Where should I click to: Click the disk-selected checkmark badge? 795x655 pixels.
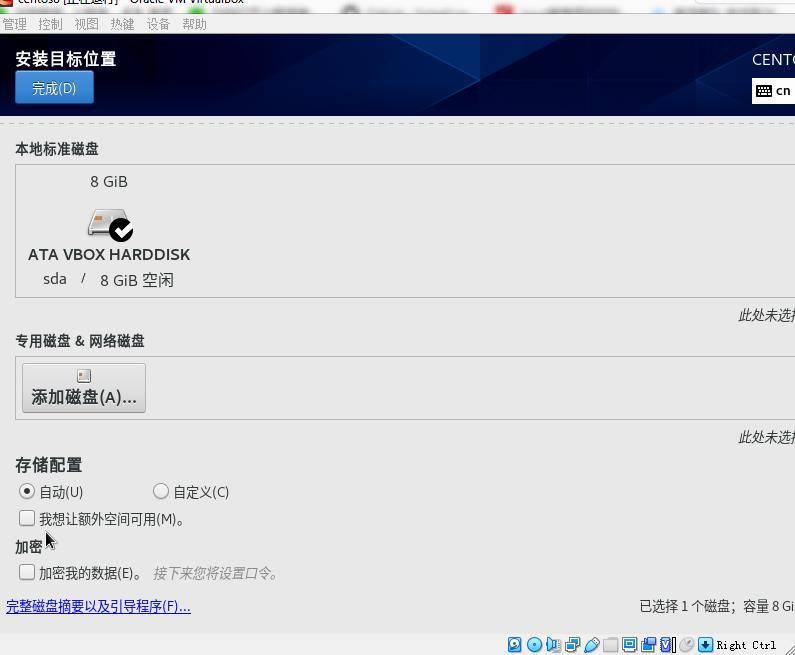121,230
